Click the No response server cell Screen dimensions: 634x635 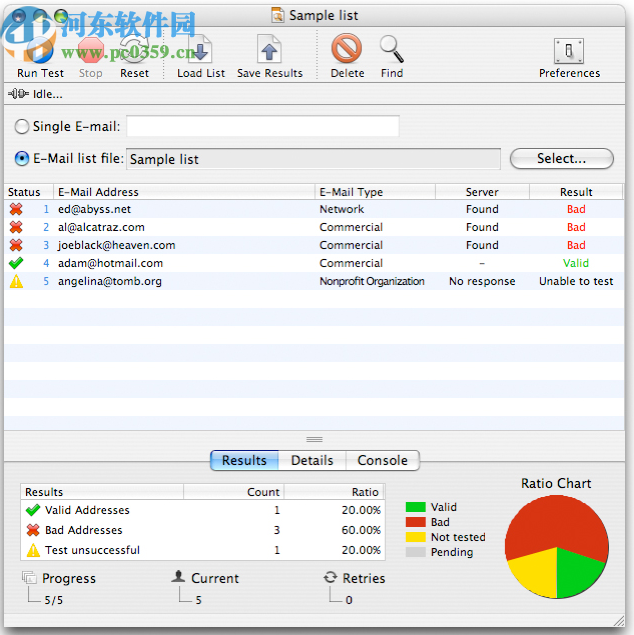click(x=482, y=281)
